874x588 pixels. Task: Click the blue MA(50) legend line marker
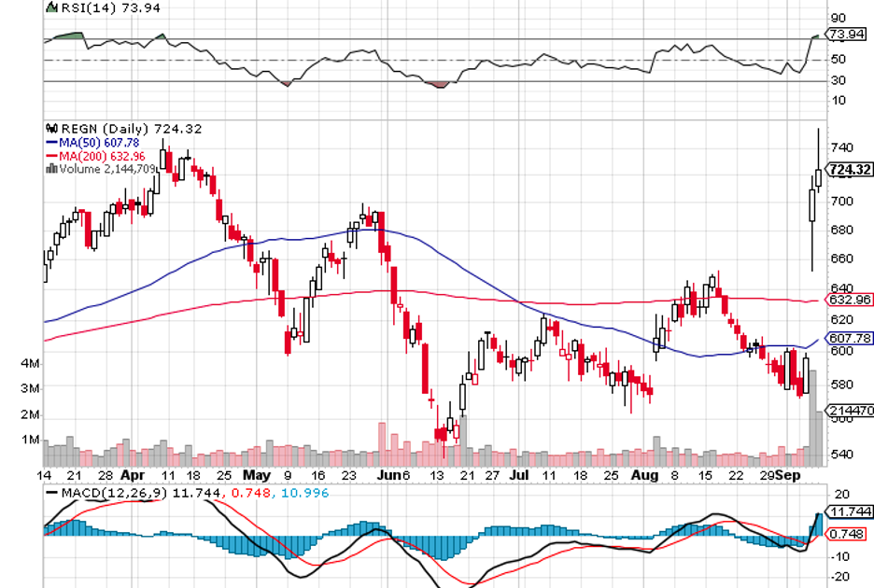tap(51, 143)
